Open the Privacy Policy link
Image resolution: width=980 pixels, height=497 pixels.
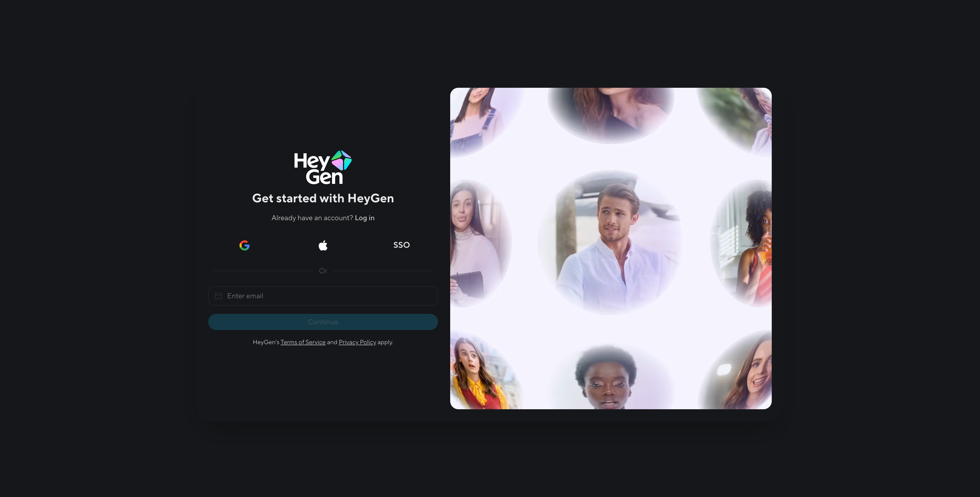coord(357,342)
